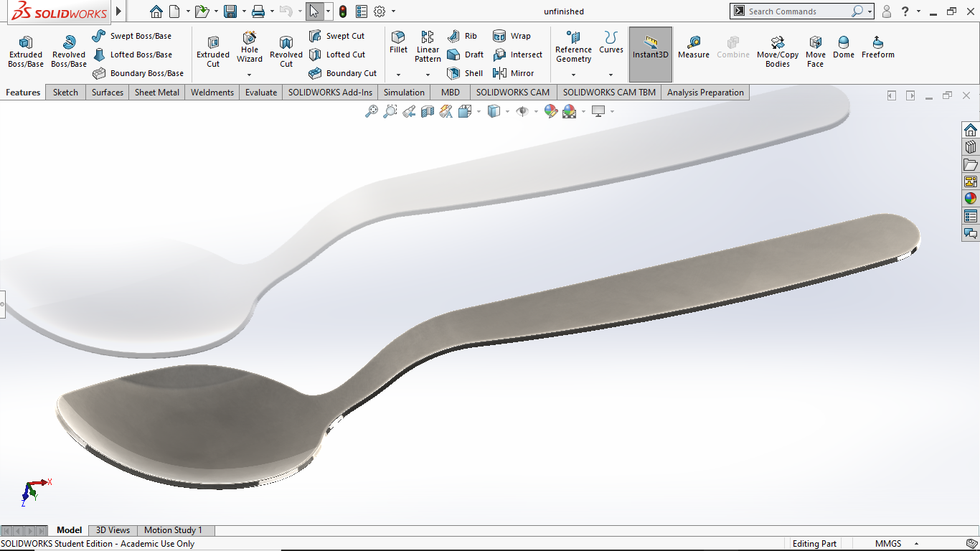
Task: Open the Design Library task pane tab
Action: [x=971, y=147]
